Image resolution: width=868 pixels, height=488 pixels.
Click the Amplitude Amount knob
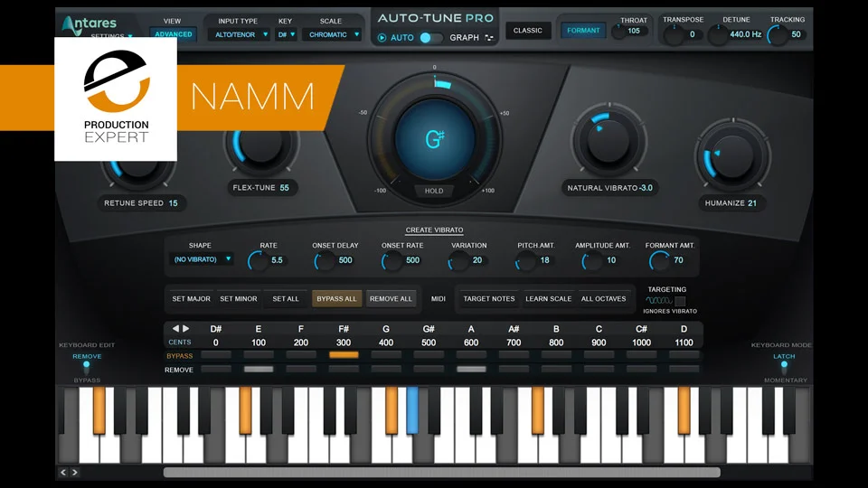click(592, 260)
